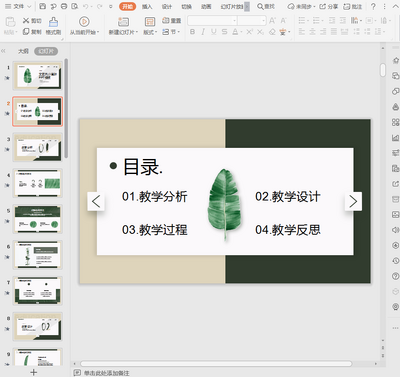Click the left arrow on the slide

click(96, 201)
